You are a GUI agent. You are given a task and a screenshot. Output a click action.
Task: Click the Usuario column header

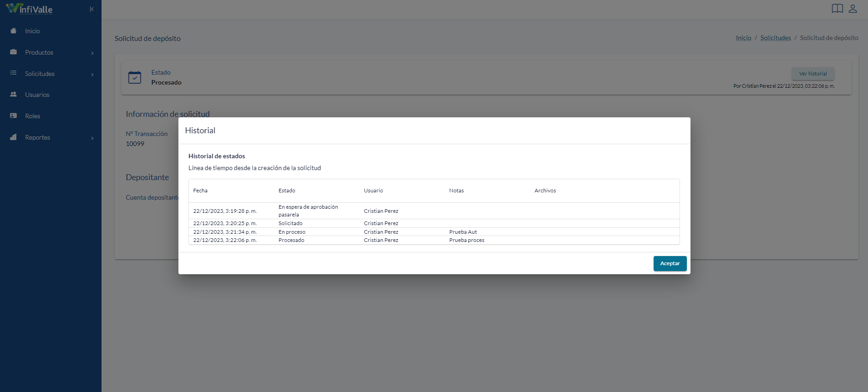tap(373, 191)
